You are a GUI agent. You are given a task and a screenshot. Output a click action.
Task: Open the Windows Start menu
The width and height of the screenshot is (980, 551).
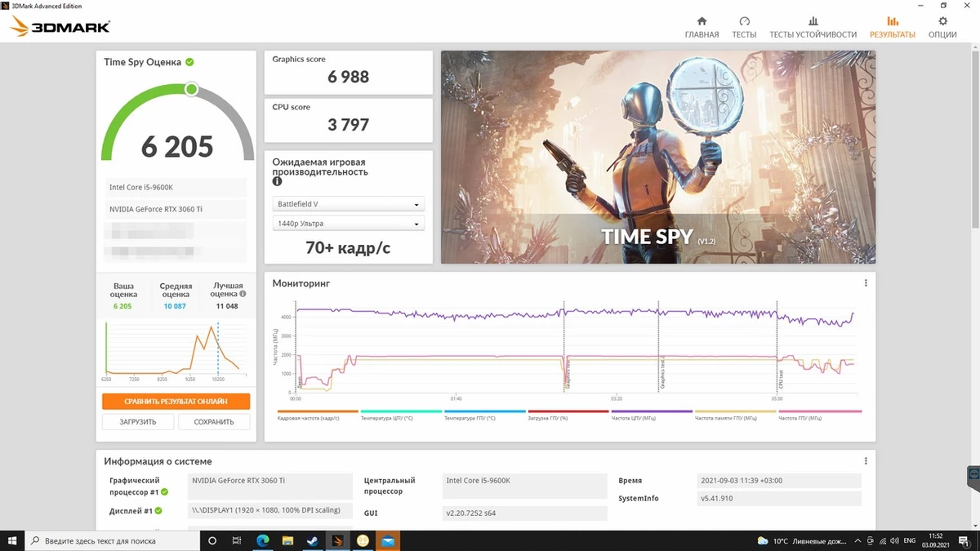(12, 540)
